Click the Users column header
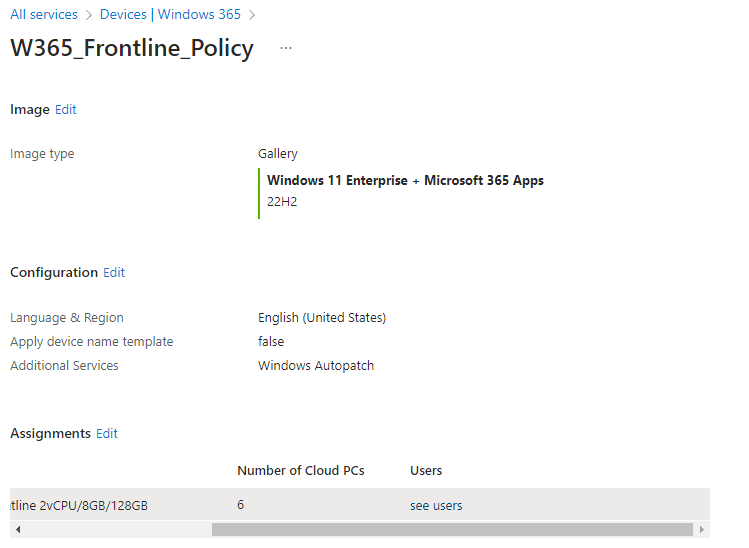749x548 pixels. [x=426, y=471]
